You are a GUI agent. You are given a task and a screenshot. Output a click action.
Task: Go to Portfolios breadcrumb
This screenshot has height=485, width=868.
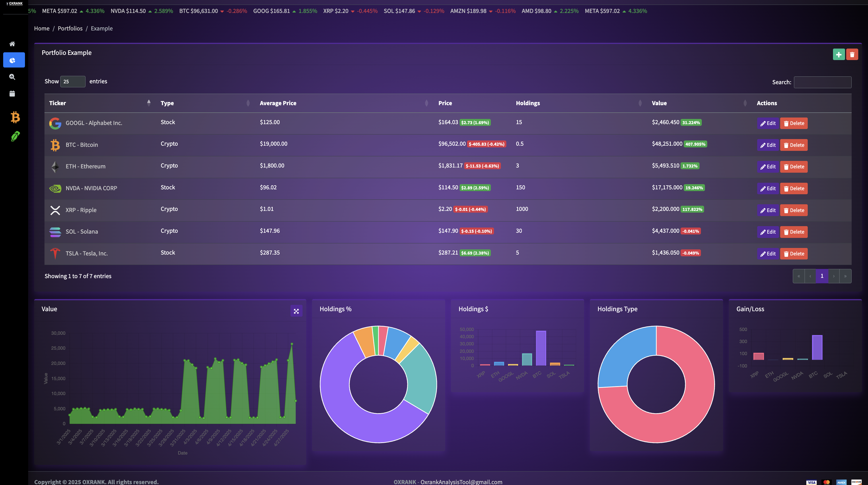tap(70, 28)
